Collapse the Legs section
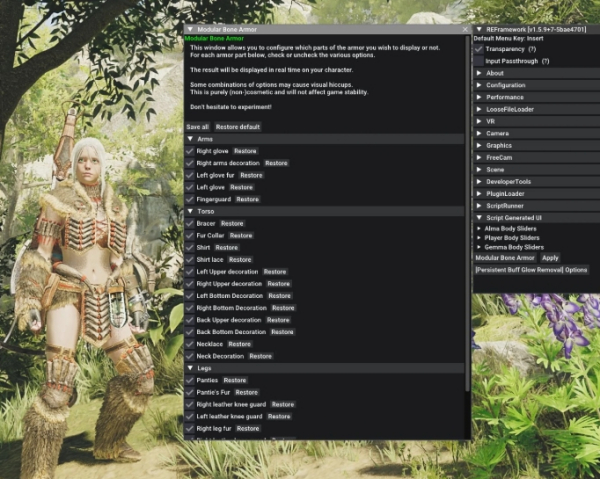Screen dimensions: 600x479 coord(324,368)
